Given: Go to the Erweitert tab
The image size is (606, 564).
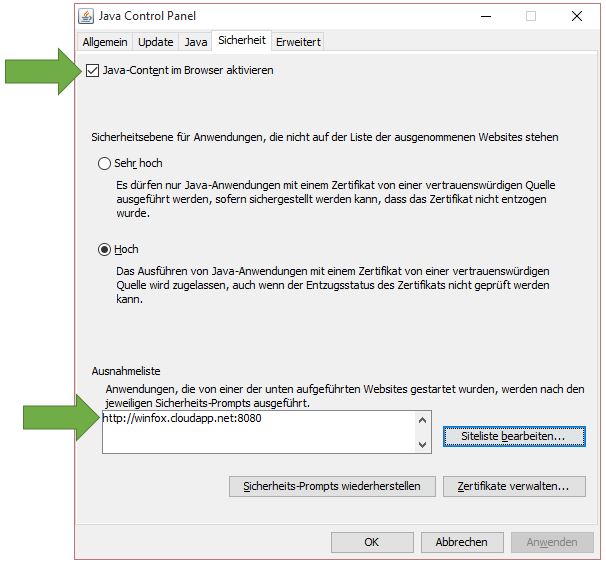Looking at the screenshot, I should tap(299, 42).
